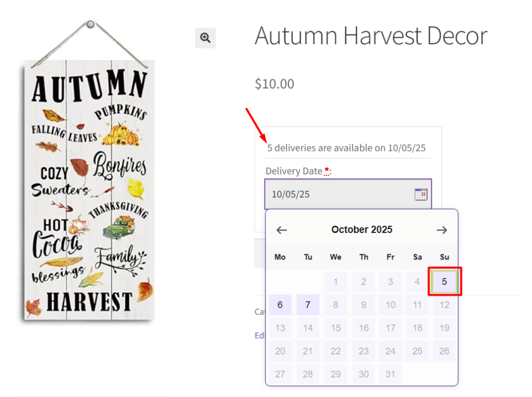
Task: Open the calendar icon in date field
Action: pos(420,195)
